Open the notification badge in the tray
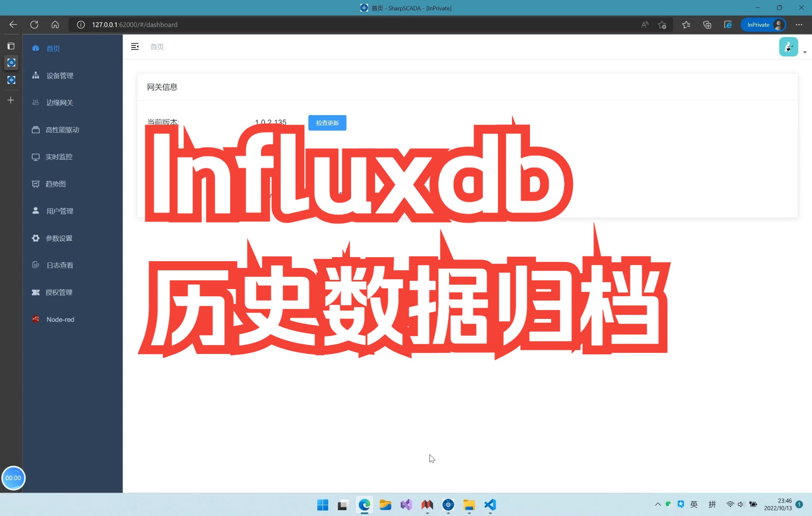 tap(799, 504)
